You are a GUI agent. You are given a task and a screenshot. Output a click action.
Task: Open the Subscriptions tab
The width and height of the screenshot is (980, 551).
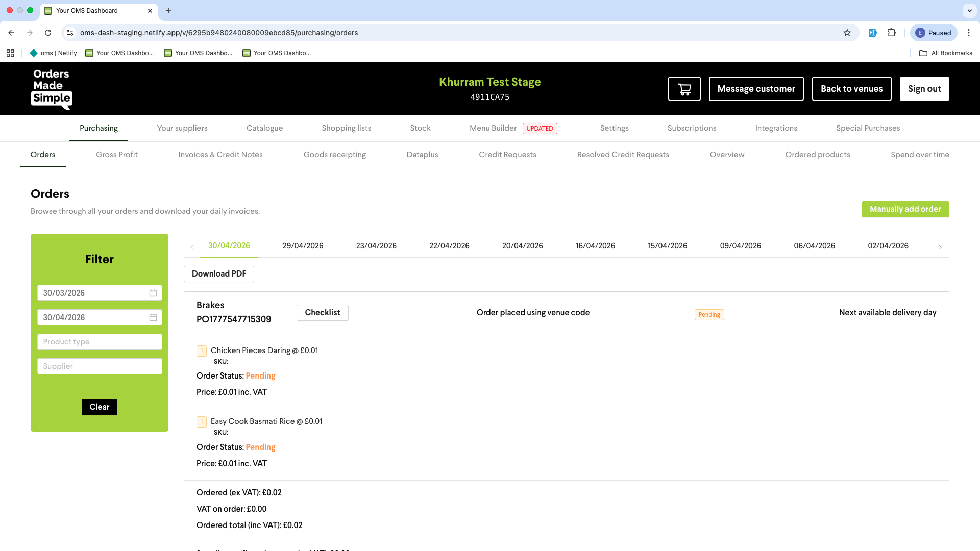point(692,128)
